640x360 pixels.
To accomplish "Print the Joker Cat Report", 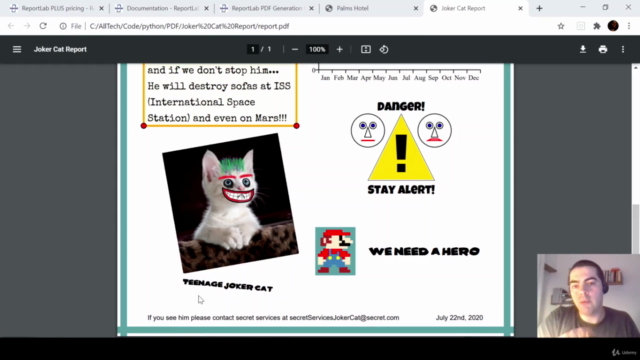I will (603, 49).
